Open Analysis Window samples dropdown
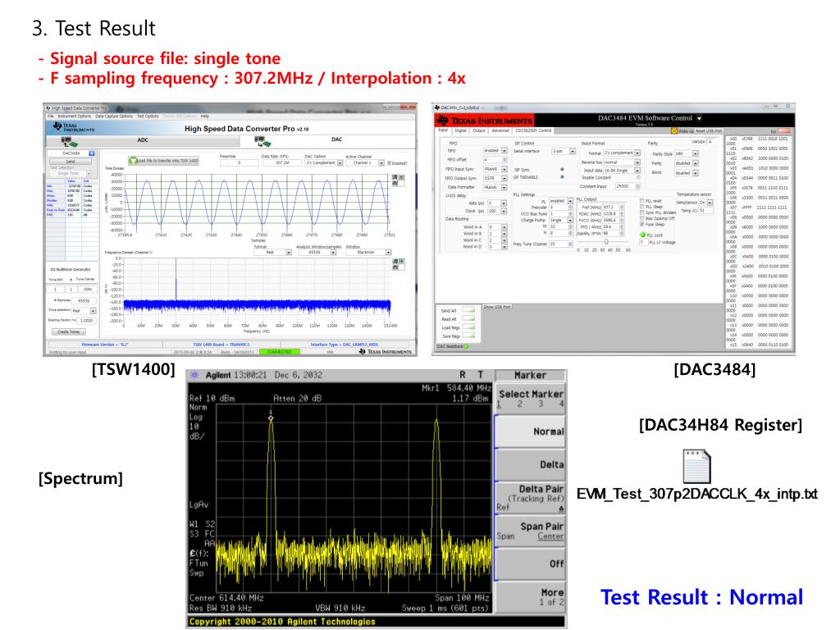Viewport: 840px width, 630px height. tap(317, 253)
